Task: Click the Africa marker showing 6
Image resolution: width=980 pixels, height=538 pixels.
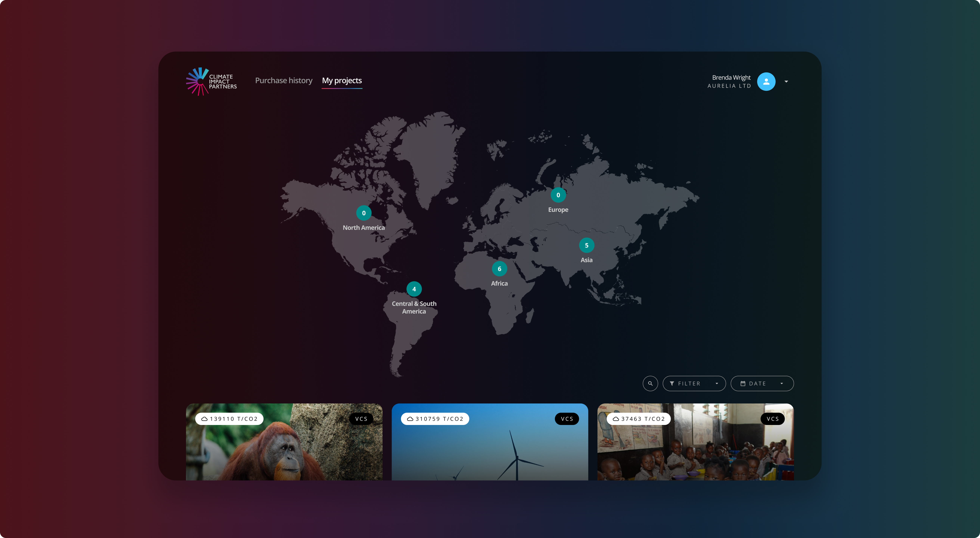Action: coord(499,269)
